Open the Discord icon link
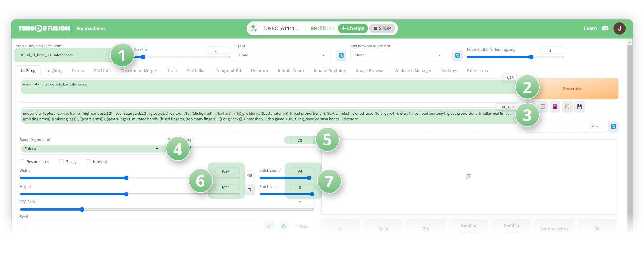644x258 pixels. (x=605, y=28)
